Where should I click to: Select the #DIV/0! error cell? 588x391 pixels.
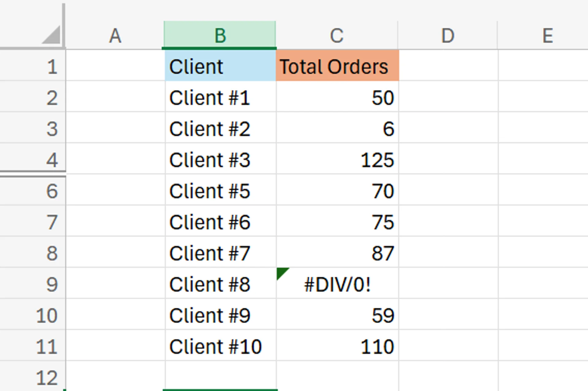337,284
